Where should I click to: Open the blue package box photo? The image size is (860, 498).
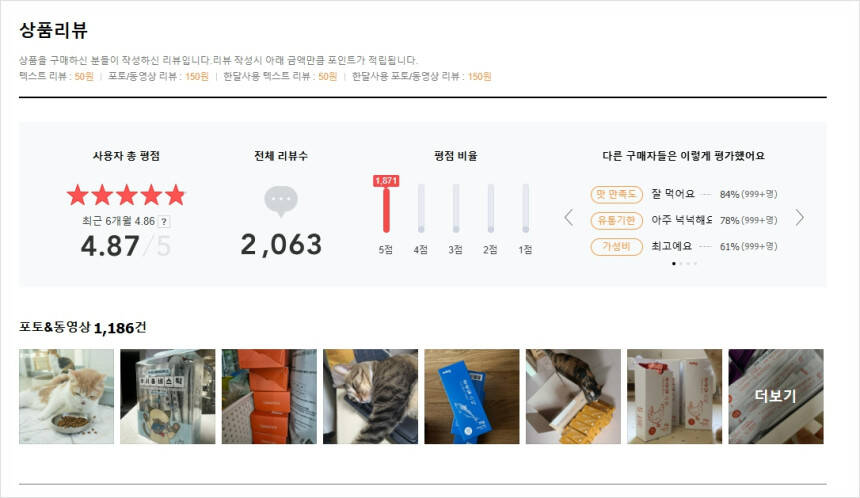(472, 396)
